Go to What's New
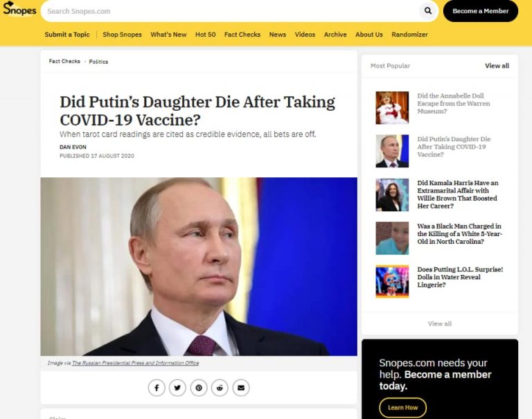Image resolution: width=532 pixels, height=419 pixels. pos(168,35)
